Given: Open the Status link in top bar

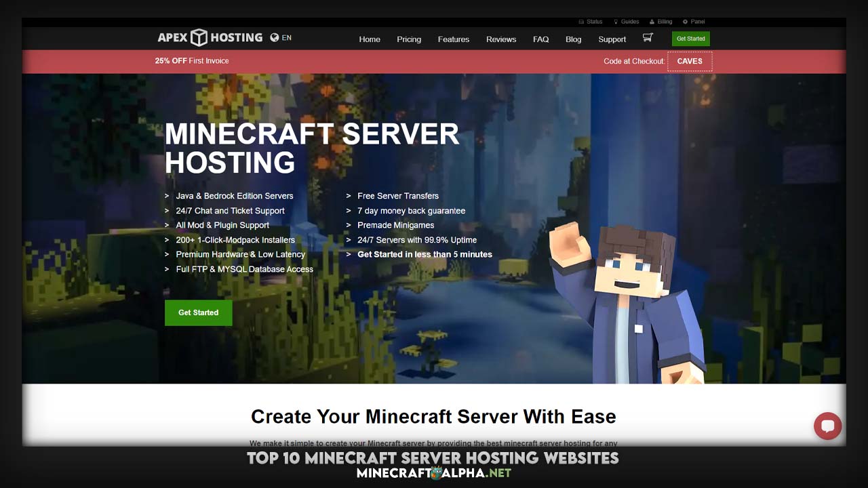Looking at the screenshot, I should click(591, 22).
